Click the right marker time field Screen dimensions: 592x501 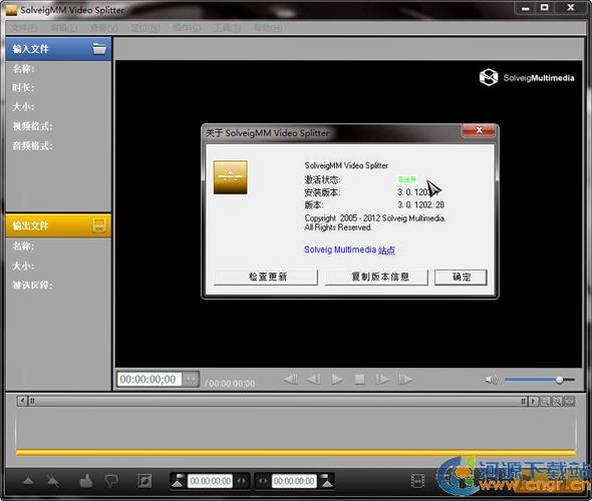tap(294, 481)
